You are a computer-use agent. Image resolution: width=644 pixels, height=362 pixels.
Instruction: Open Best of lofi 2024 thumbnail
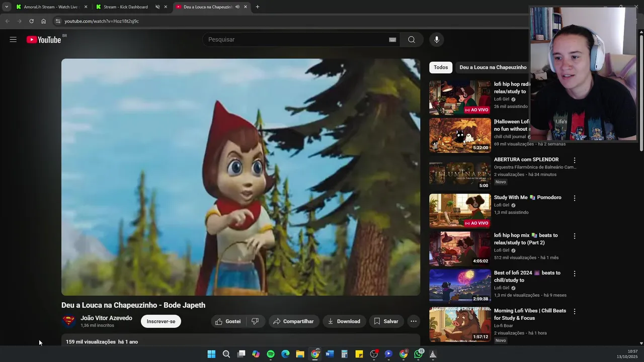(460, 286)
